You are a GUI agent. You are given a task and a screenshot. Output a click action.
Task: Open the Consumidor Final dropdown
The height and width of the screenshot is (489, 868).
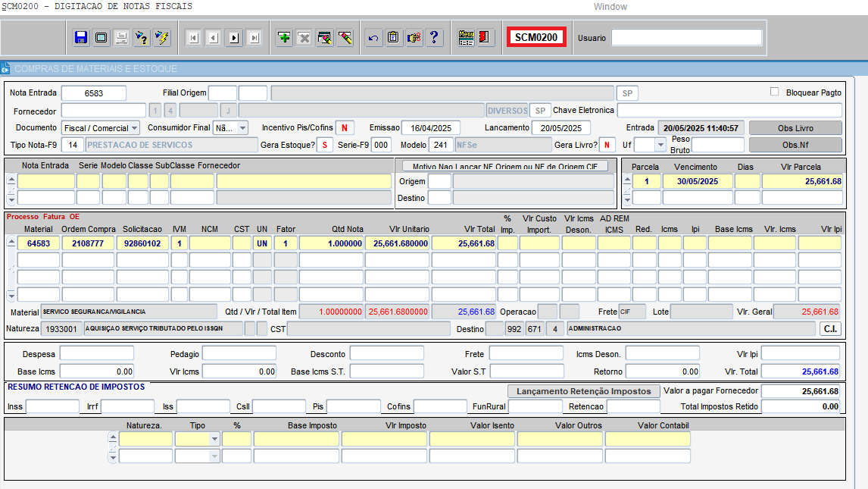coord(242,128)
